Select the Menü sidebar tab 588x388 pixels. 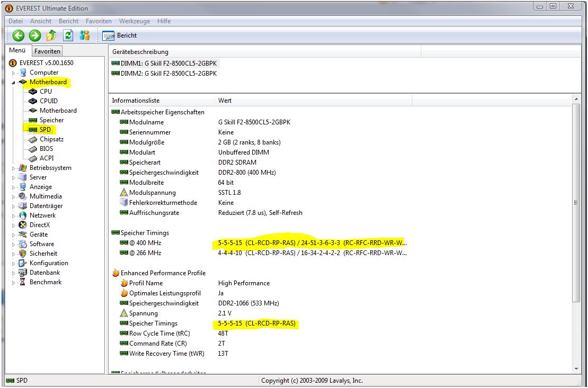tap(17, 51)
